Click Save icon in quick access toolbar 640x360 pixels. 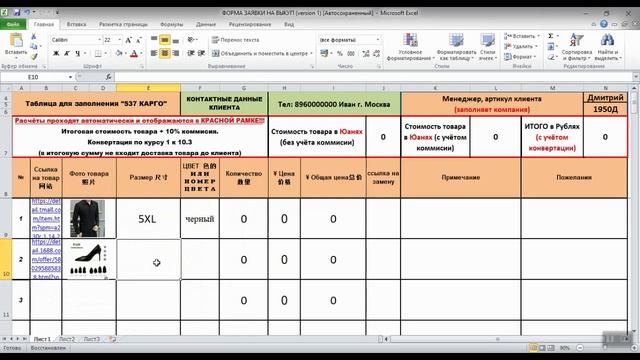pos(17,13)
